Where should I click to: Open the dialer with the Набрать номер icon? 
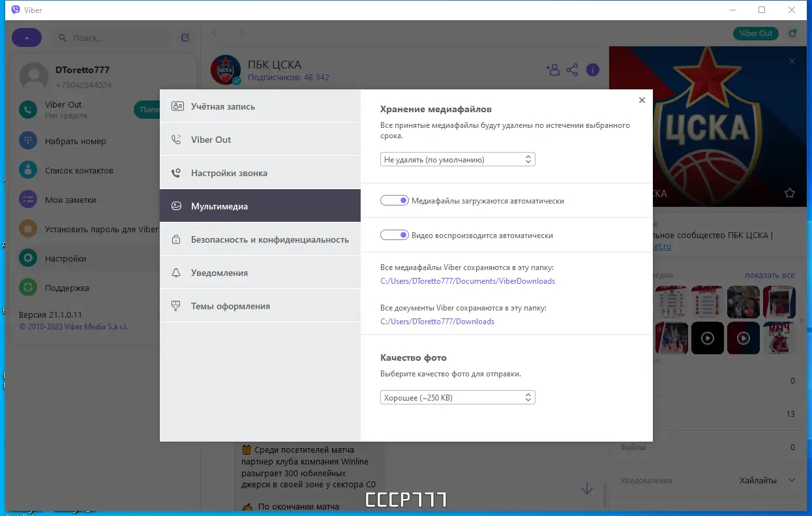27,141
